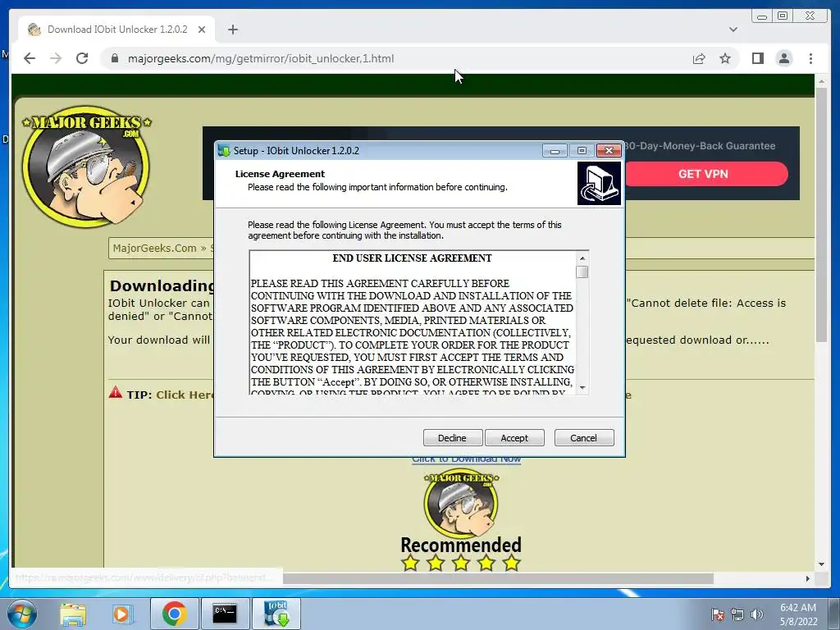Click page scroll down arrow

click(x=821, y=564)
